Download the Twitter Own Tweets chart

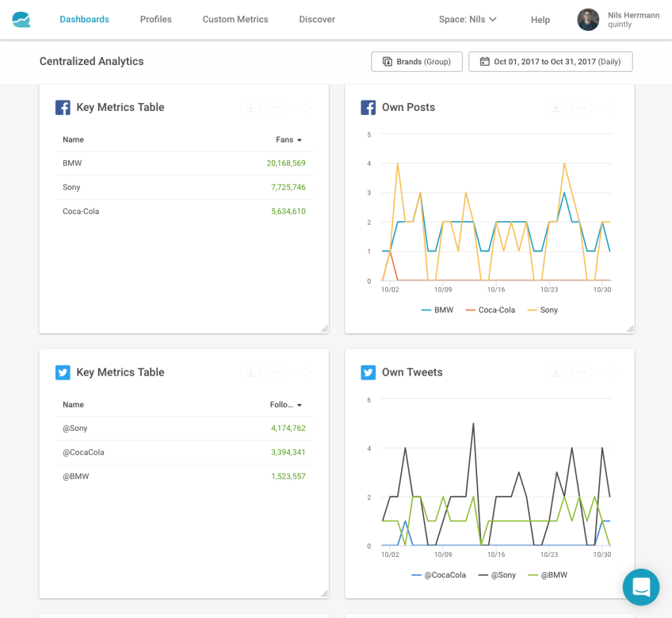tap(556, 372)
